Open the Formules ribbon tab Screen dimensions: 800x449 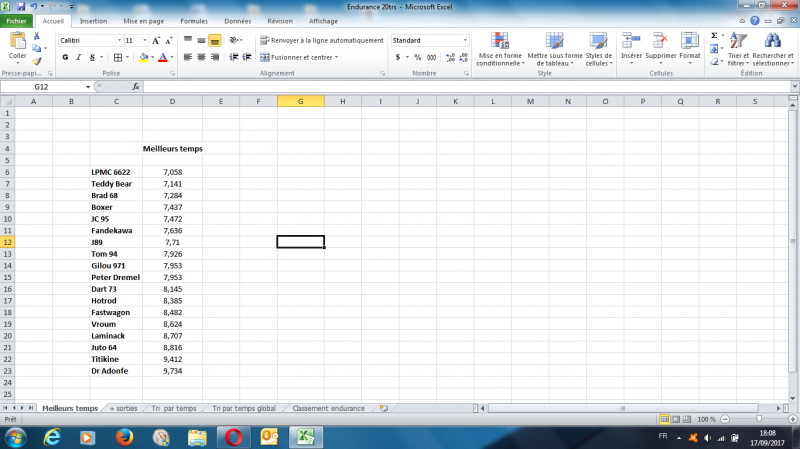tap(194, 21)
